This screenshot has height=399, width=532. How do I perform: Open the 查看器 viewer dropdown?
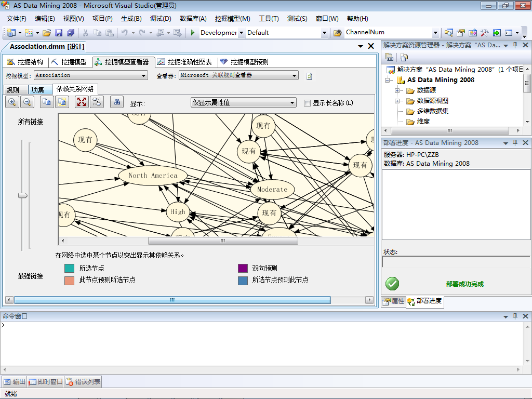click(294, 75)
